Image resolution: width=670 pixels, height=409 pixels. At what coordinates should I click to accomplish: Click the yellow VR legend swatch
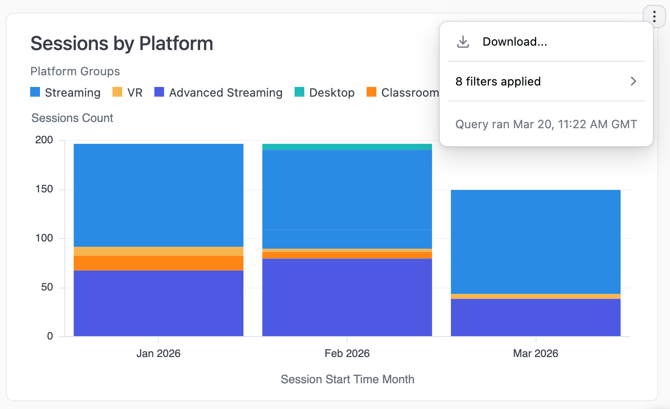click(117, 92)
